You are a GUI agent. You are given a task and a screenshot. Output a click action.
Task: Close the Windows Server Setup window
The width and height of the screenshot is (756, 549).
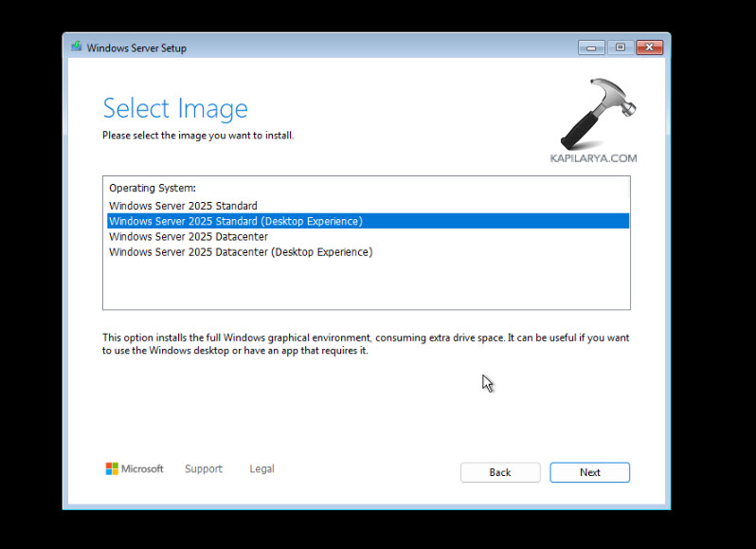tap(650, 47)
